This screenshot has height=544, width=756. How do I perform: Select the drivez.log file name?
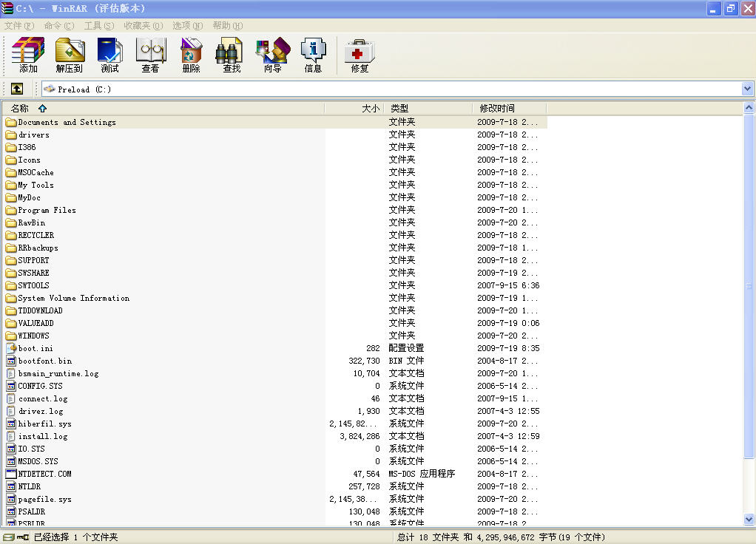41,411
